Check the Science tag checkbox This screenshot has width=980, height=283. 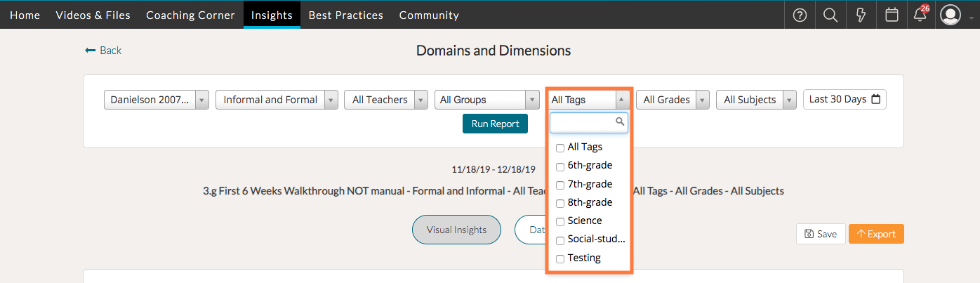[560, 221]
